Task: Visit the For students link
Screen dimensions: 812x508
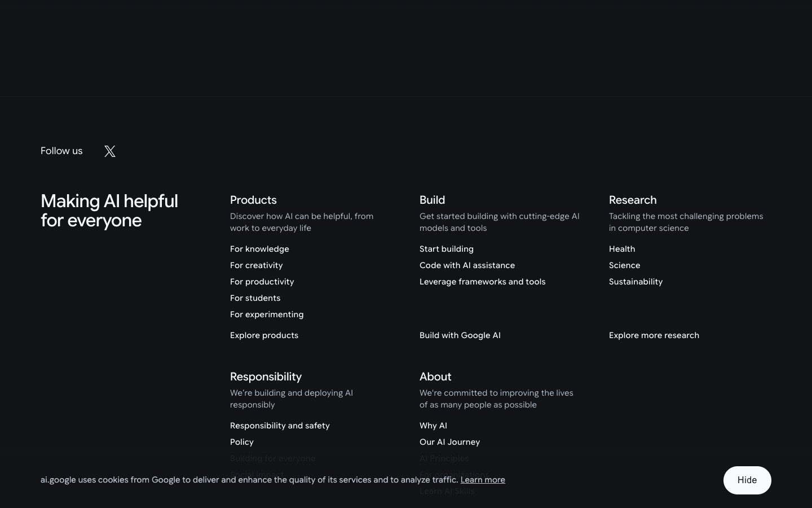Action: (255, 298)
